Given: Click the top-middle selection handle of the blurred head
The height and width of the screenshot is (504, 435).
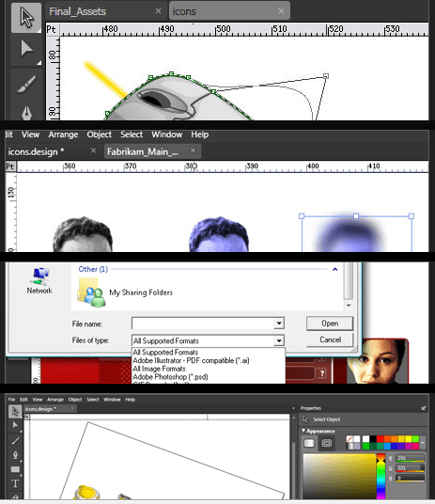Looking at the screenshot, I should (356, 216).
